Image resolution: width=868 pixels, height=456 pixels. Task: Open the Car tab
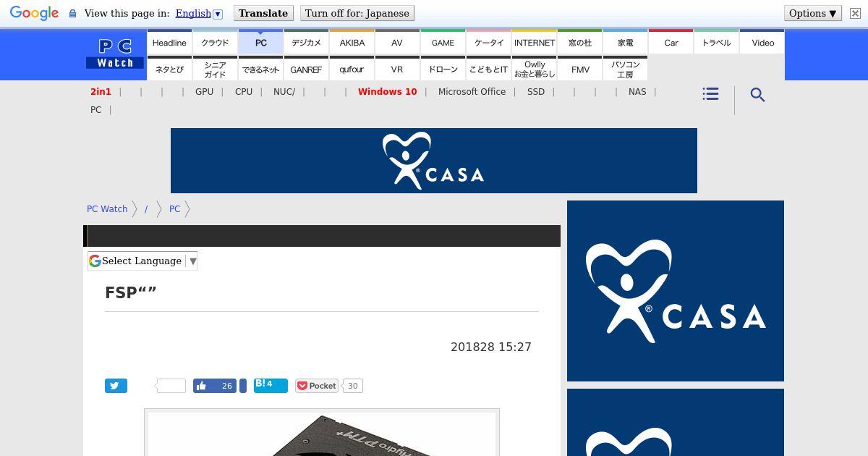coord(671,42)
